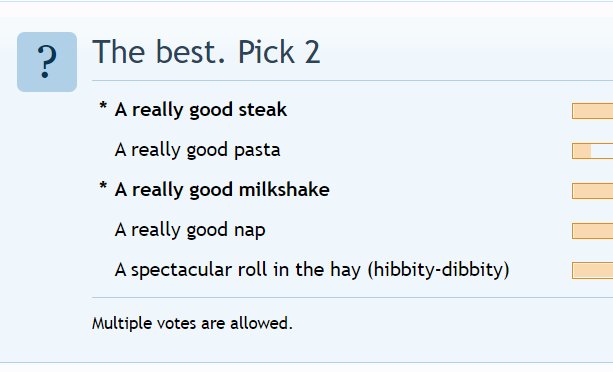Screen dimensions: 613x372
Task: Click the 'Multiple votes are allowed.' note
Action: (192, 324)
